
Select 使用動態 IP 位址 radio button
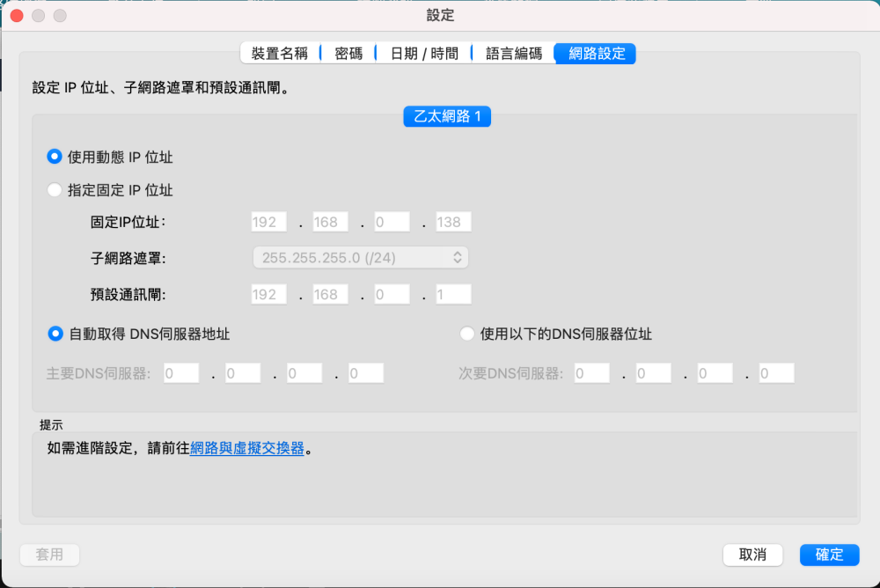[55, 157]
